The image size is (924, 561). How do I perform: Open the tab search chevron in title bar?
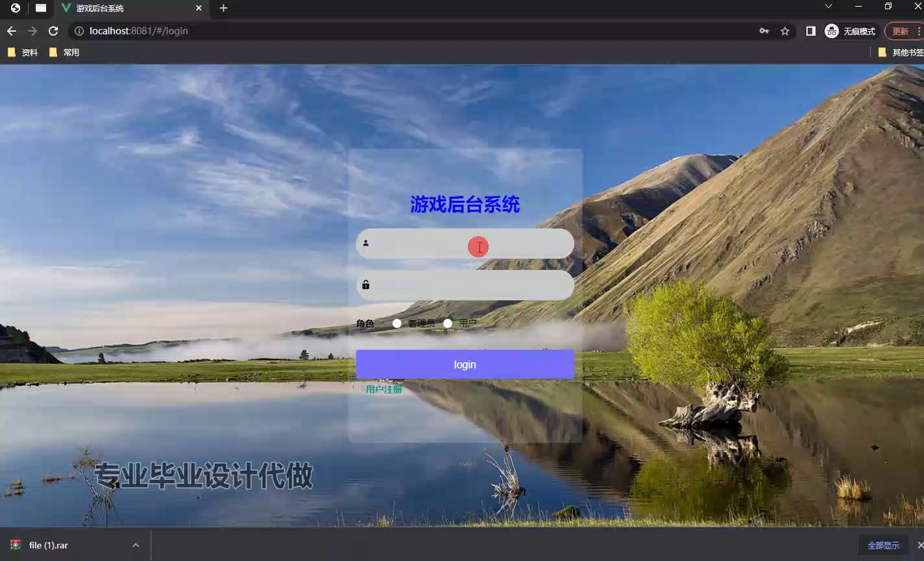[x=829, y=6]
